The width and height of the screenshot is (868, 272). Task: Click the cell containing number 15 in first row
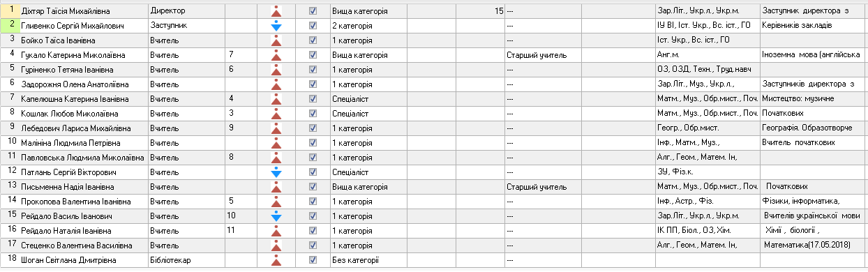pos(480,11)
